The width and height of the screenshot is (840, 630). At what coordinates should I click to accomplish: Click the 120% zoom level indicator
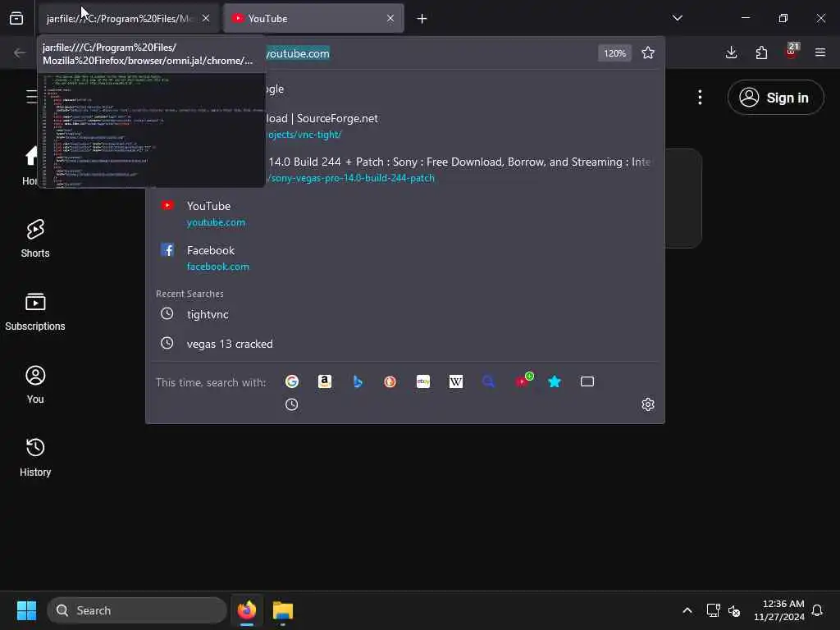614,53
